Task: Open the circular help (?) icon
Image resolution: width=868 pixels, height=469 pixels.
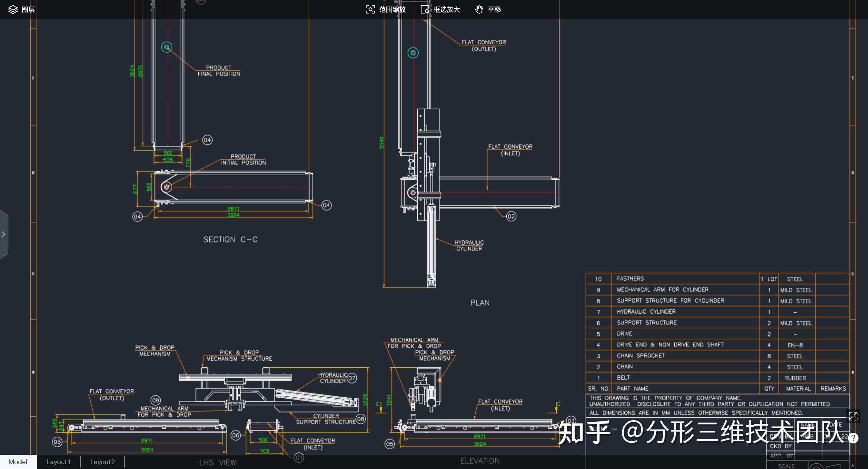Action: point(854,438)
